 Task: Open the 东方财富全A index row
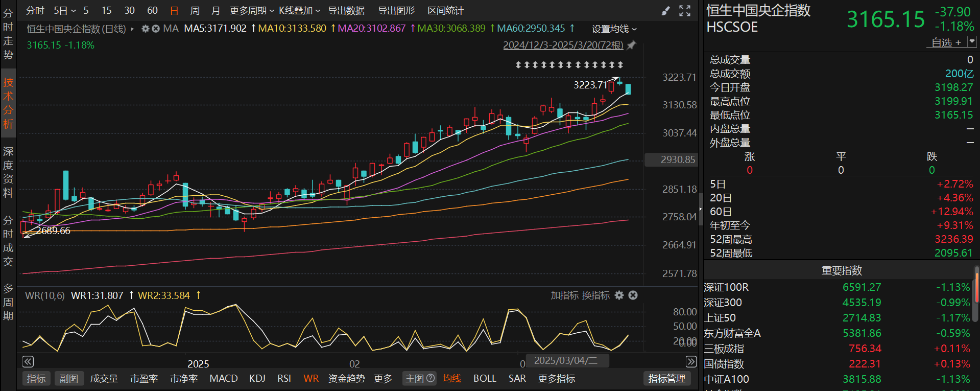(x=837, y=333)
